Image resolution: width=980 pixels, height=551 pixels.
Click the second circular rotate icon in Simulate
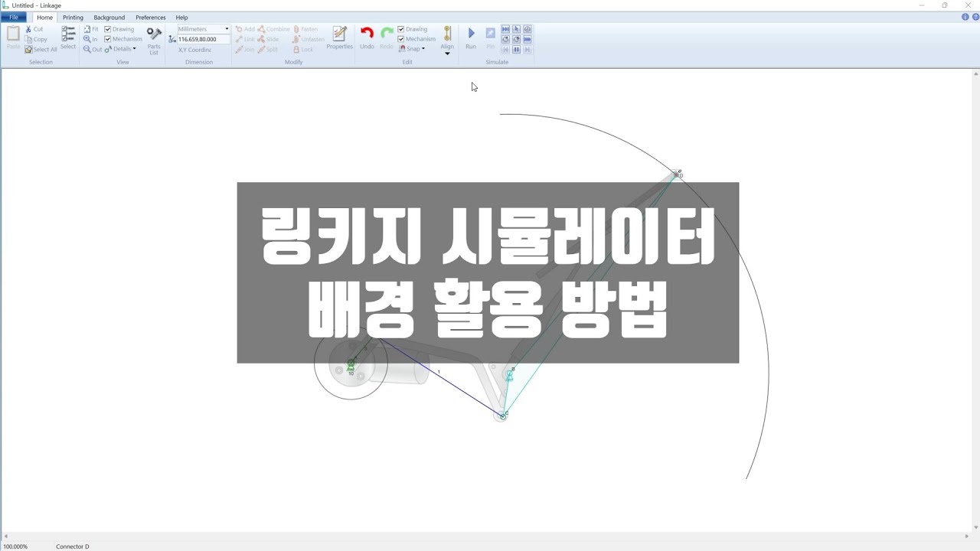517,39
